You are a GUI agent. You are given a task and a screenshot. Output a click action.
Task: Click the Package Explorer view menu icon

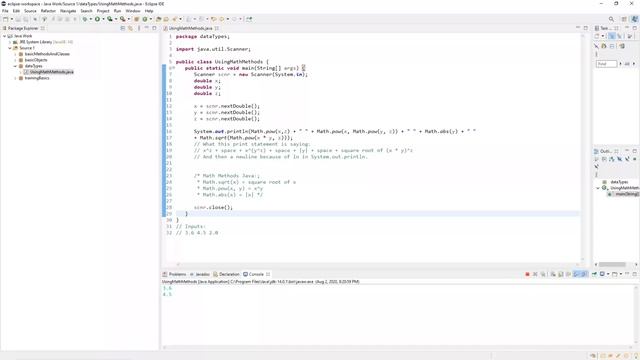pyautogui.click(x=139, y=28)
